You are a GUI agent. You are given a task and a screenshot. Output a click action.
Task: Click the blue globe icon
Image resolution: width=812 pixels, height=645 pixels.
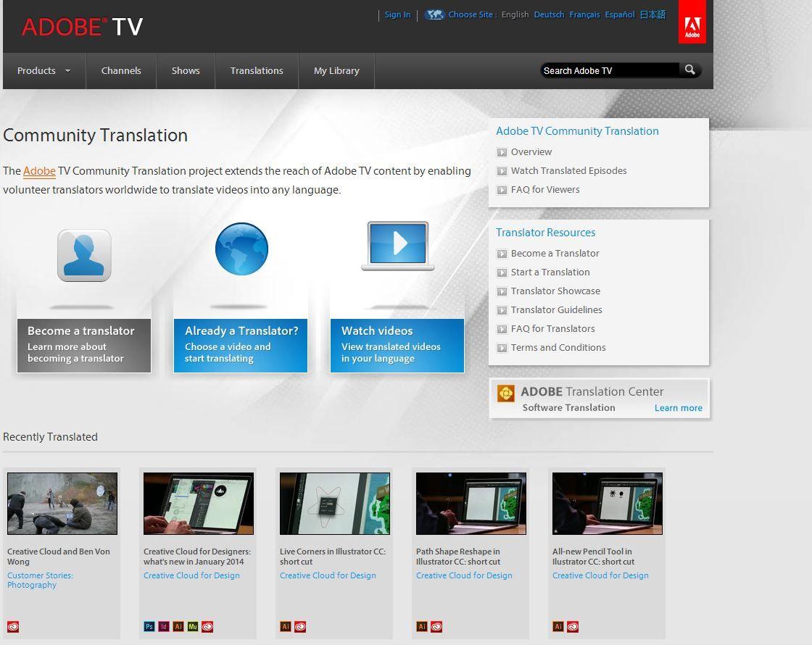(x=241, y=249)
